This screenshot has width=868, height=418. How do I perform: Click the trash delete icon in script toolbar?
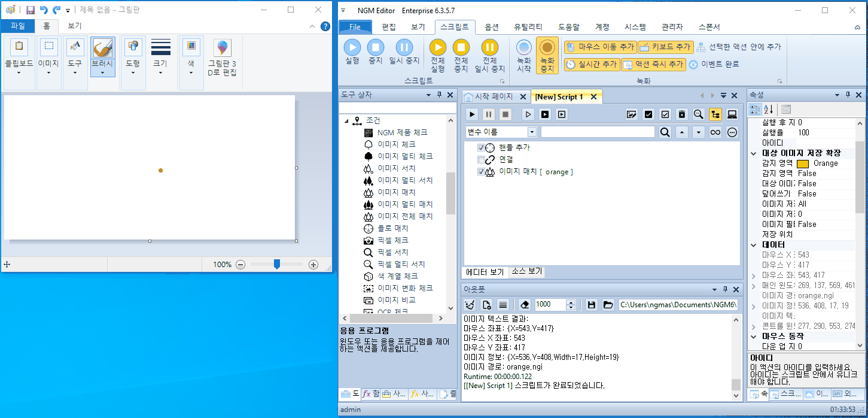pyautogui.click(x=681, y=114)
